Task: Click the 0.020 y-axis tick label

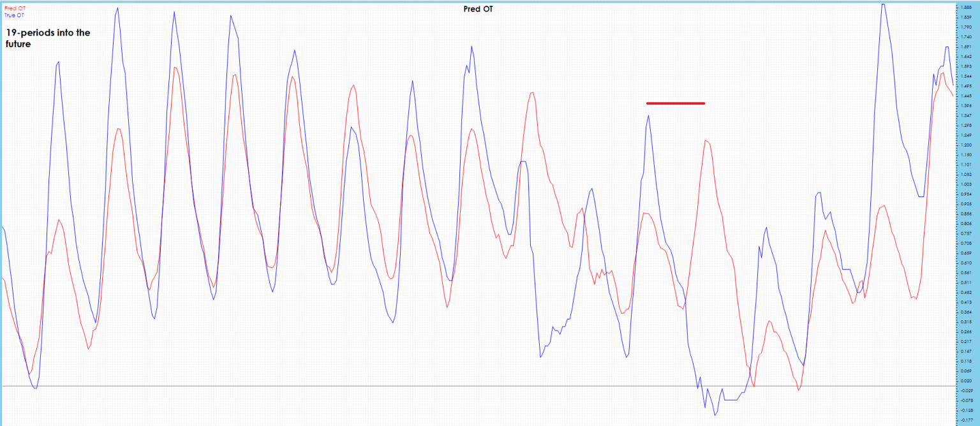Action: pos(967,379)
